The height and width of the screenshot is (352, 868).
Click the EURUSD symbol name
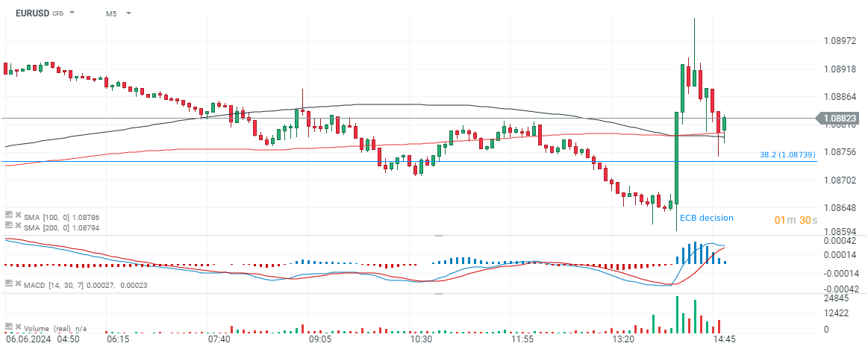[x=32, y=13]
